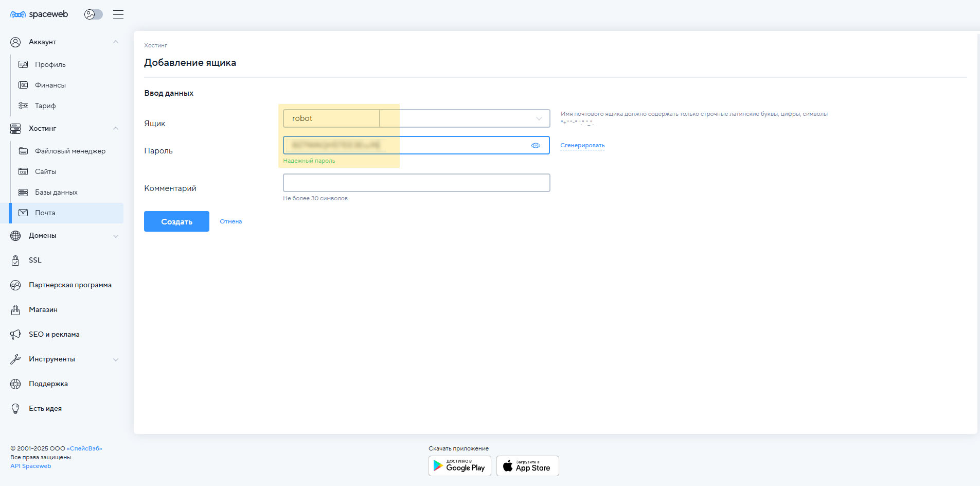
Task: Click the Создать button
Action: (176, 221)
